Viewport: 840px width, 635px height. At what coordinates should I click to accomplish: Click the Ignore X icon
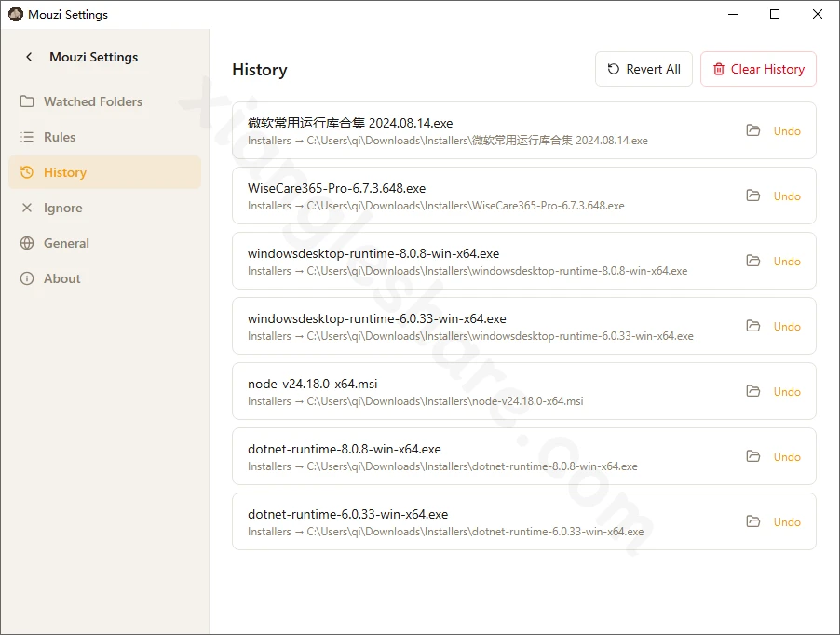click(x=27, y=208)
